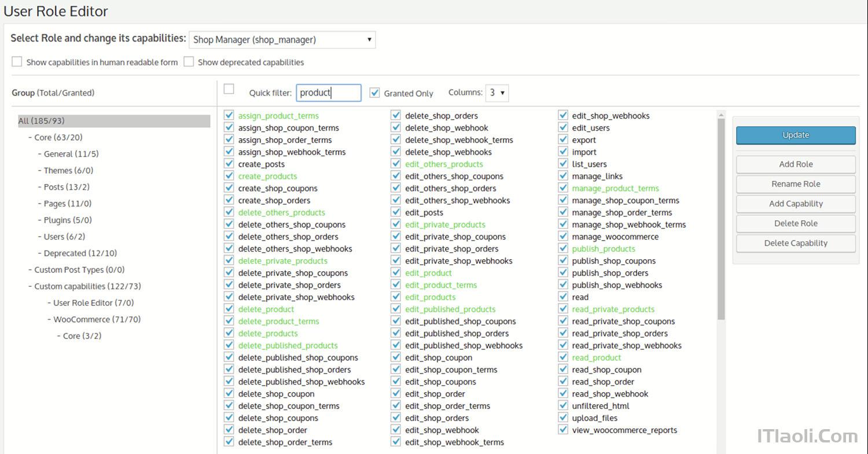Uncheck the create_products capability
The width and height of the screenshot is (868, 454).
click(229, 176)
